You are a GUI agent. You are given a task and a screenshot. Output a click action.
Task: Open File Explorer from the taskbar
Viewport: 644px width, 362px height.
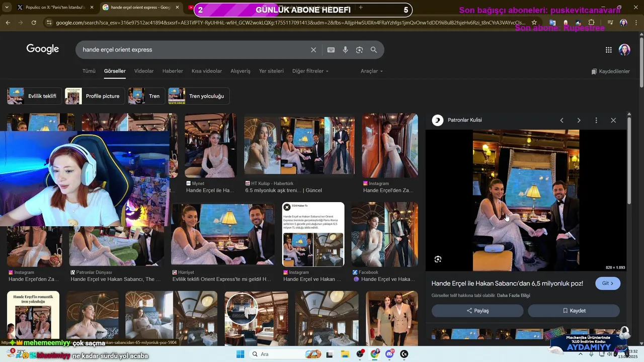(x=345, y=354)
